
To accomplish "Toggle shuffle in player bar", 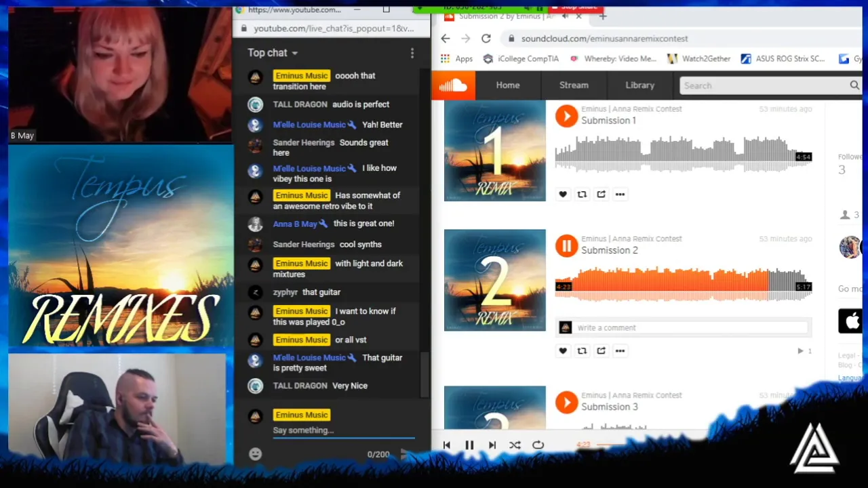I will (x=515, y=445).
